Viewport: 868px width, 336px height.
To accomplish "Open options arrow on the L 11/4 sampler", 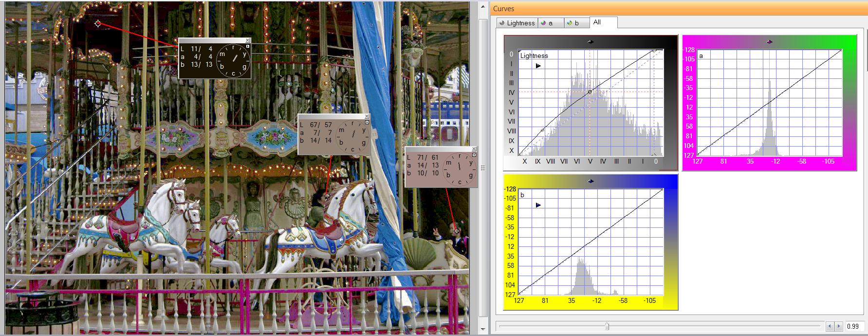I will tap(248, 47).
